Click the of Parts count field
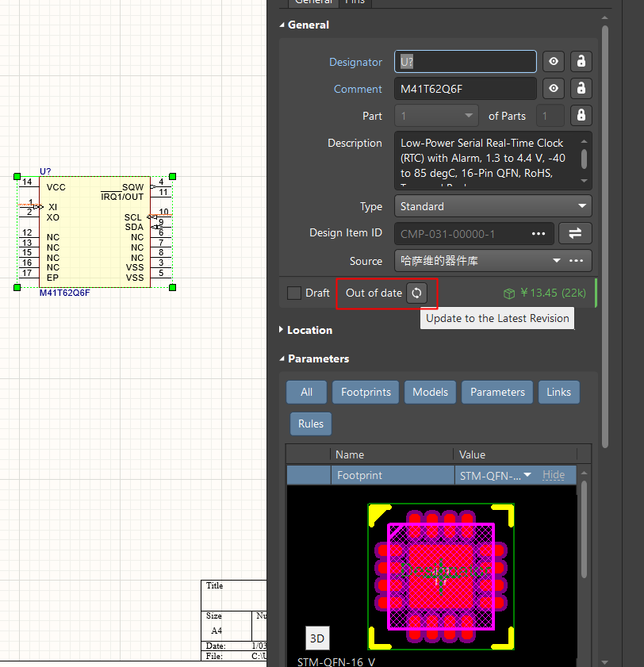Image resolution: width=644 pixels, height=667 pixels. pyautogui.click(x=550, y=116)
